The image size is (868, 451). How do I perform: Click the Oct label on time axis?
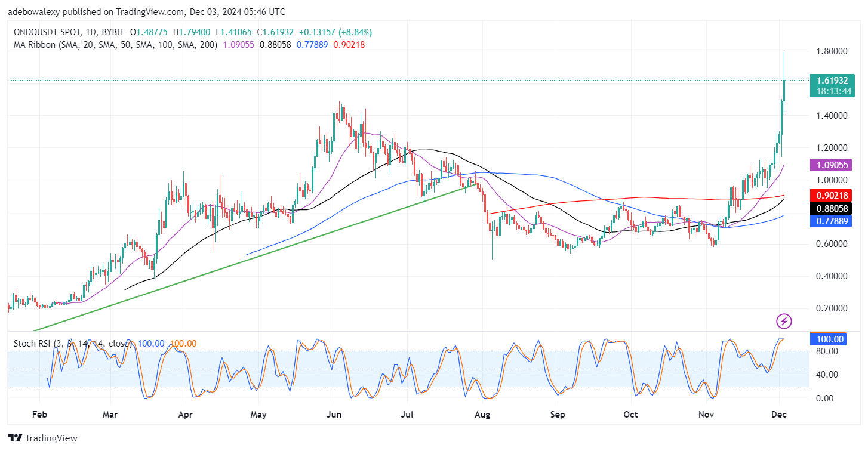(631, 414)
